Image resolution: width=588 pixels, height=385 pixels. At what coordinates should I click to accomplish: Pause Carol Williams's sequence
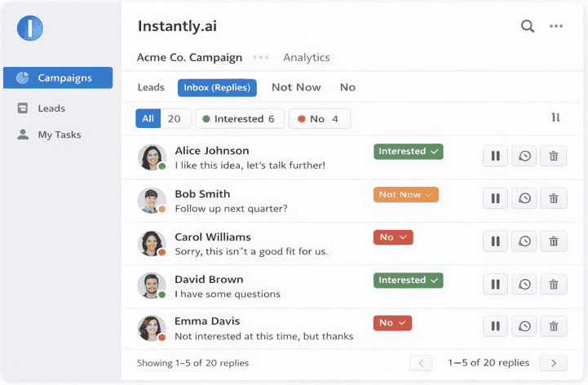coord(495,241)
